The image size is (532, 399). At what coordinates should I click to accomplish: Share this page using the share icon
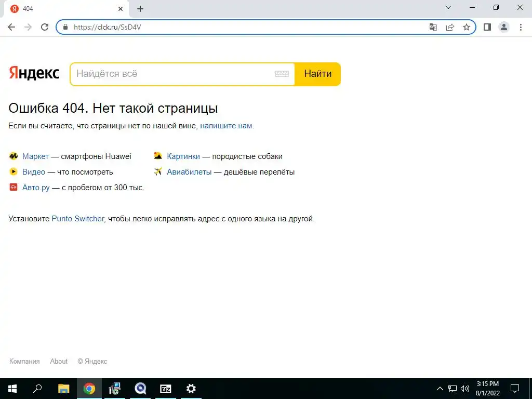(x=450, y=27)
